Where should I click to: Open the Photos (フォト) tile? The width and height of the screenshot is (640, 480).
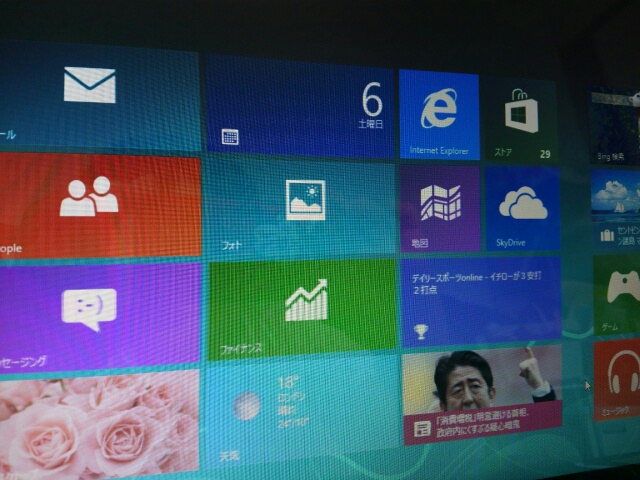coord(301,209)
